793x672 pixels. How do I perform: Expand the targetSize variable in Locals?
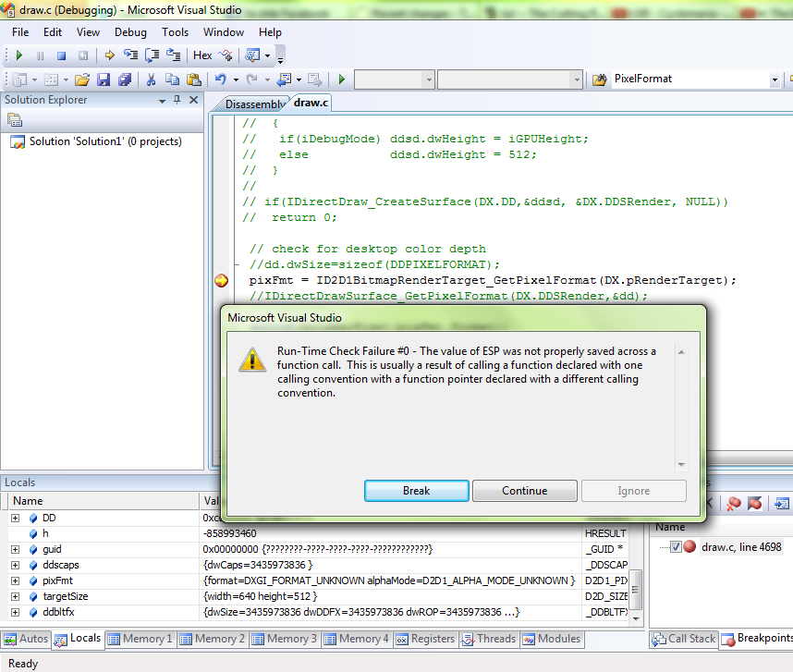pos(15,596)
